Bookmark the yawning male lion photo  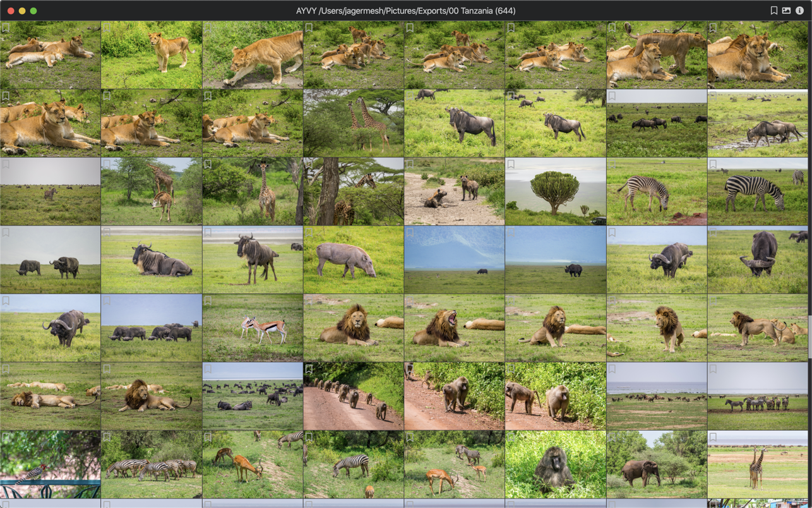pyautogui.click(x=410, y=301)
